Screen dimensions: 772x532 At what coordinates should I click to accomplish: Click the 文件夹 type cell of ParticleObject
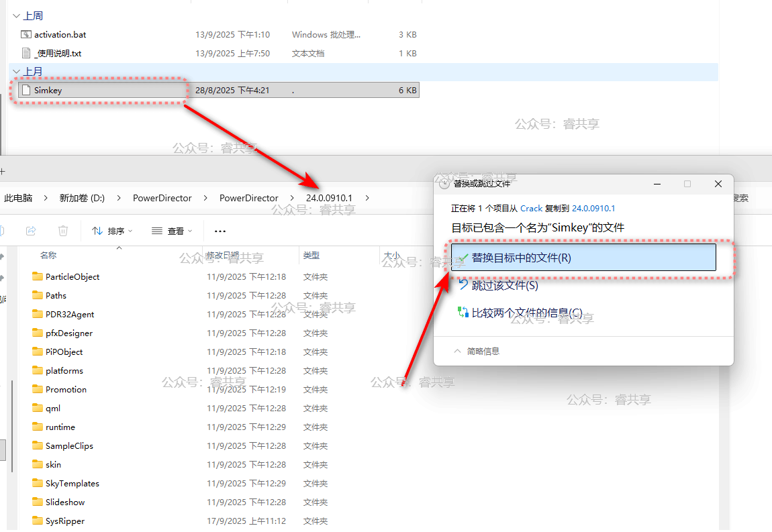(x=316, y=276)
